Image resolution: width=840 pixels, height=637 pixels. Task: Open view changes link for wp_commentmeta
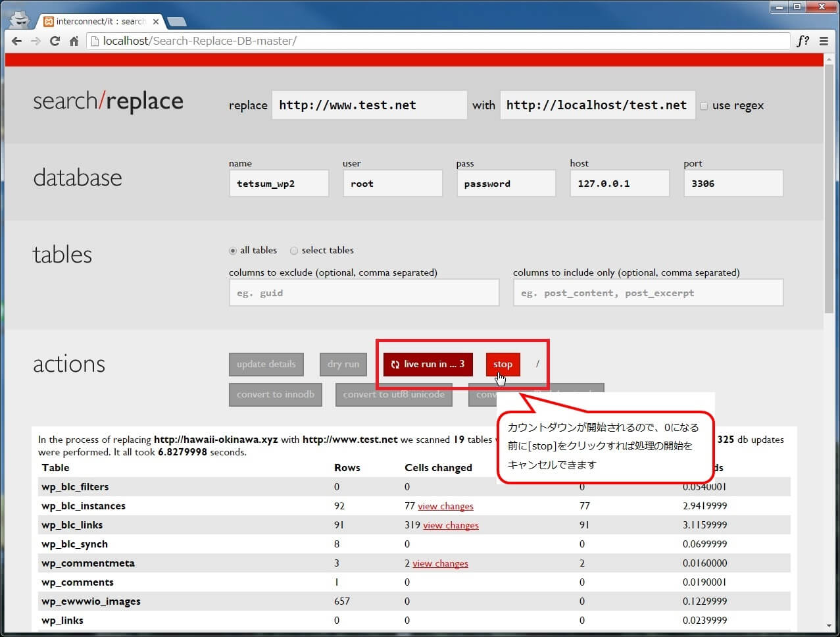(440, 563)
